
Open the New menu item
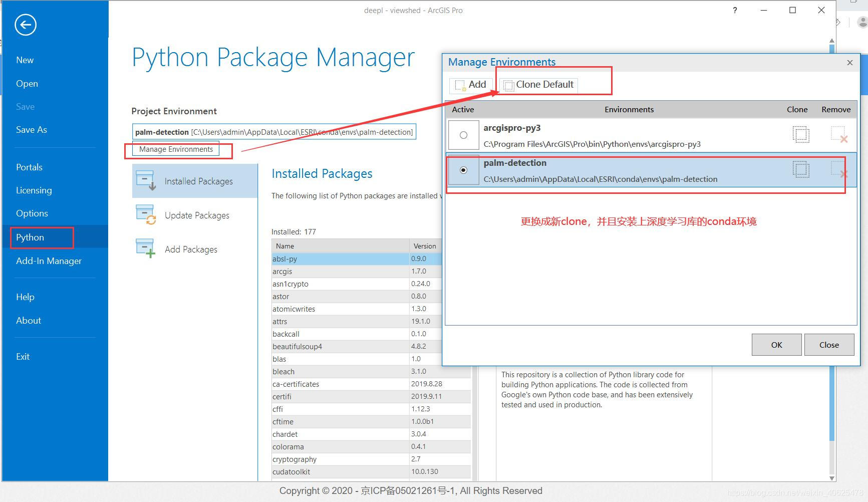point(25,60)
